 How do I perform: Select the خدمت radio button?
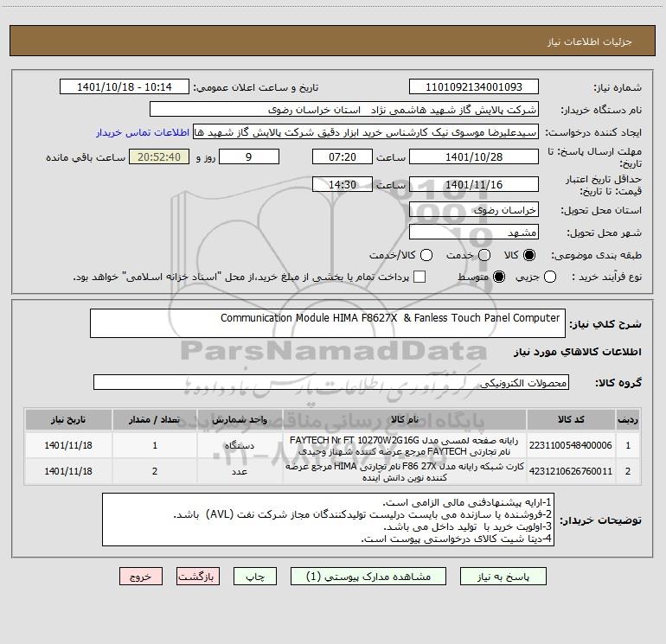[484, 255]
